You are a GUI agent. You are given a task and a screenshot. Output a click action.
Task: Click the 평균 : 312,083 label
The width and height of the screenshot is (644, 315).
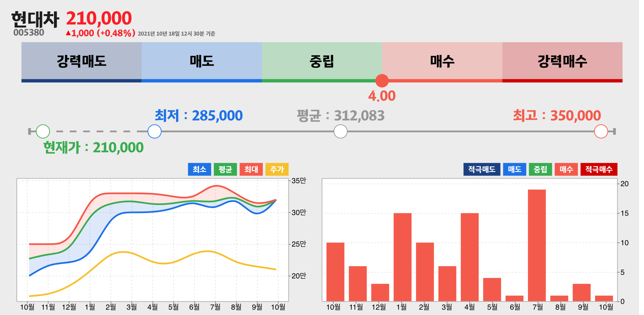click(341, 115)
